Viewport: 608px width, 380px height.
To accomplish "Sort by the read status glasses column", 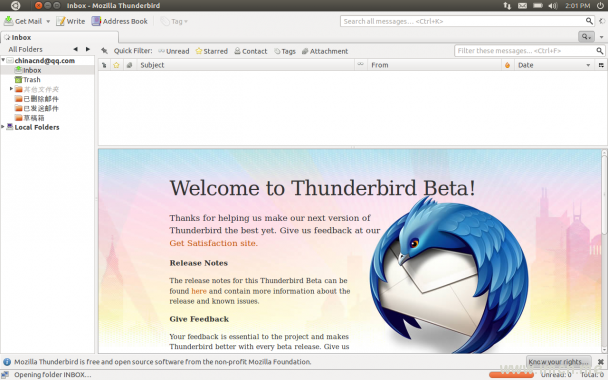I will (x=361, y=65).
